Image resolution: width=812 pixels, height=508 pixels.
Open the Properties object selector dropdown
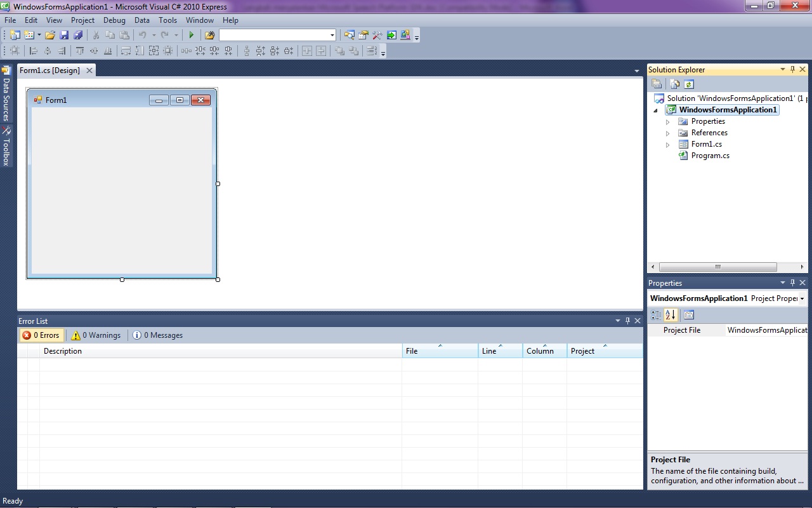(802, 298)
